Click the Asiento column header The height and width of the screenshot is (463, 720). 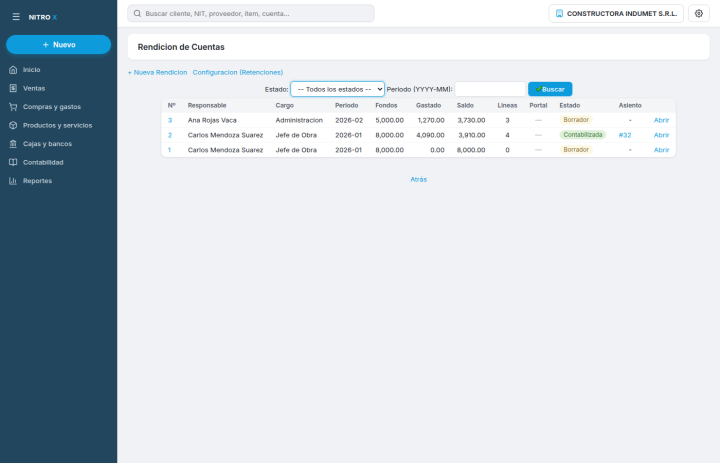click(630, 105)
